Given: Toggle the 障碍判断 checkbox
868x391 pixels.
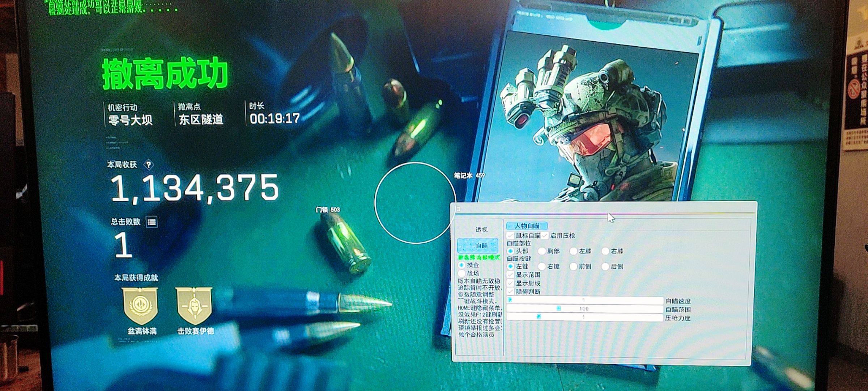Looking at the screenshot, I should pos(511,291).
